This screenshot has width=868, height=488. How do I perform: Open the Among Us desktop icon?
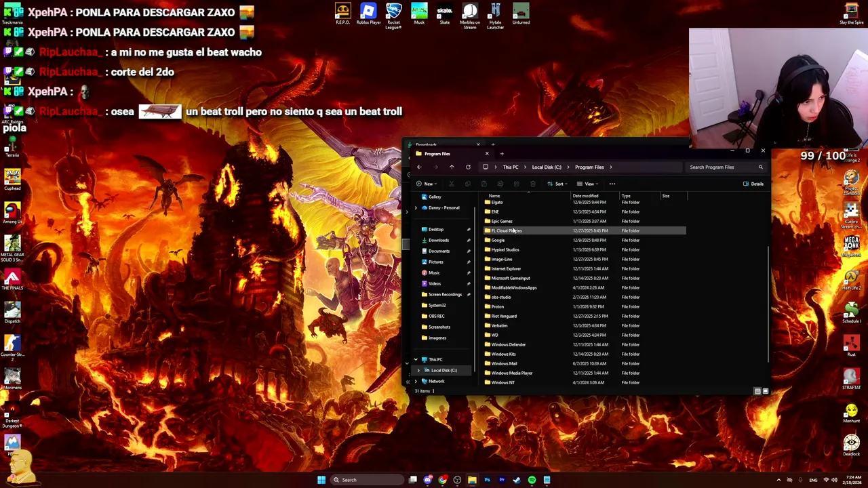click(x=12, y=213)
